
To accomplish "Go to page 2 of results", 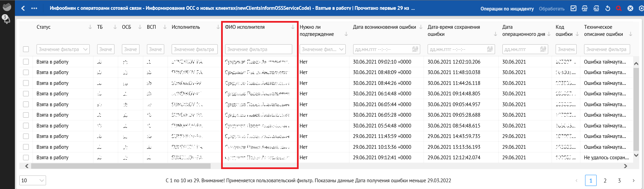I will (605, 181).
